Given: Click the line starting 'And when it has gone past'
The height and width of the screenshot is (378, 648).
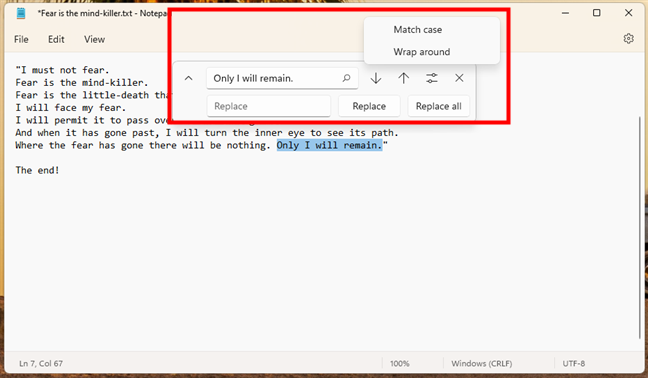Looking at the screenshot, I should [207, 133].
